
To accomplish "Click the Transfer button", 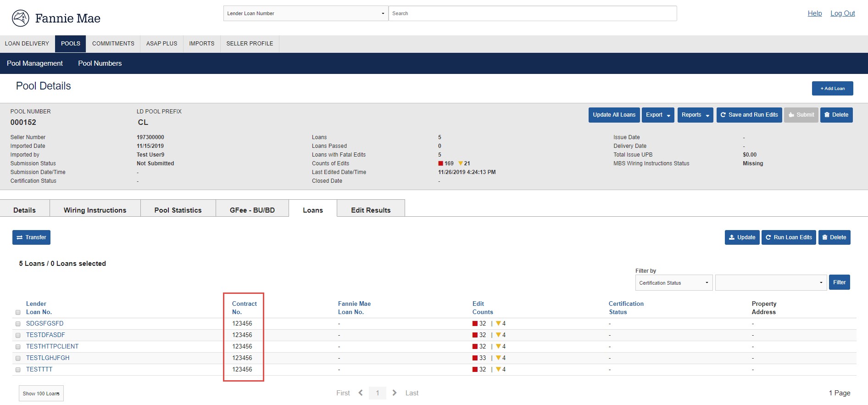I will point(31,237).
